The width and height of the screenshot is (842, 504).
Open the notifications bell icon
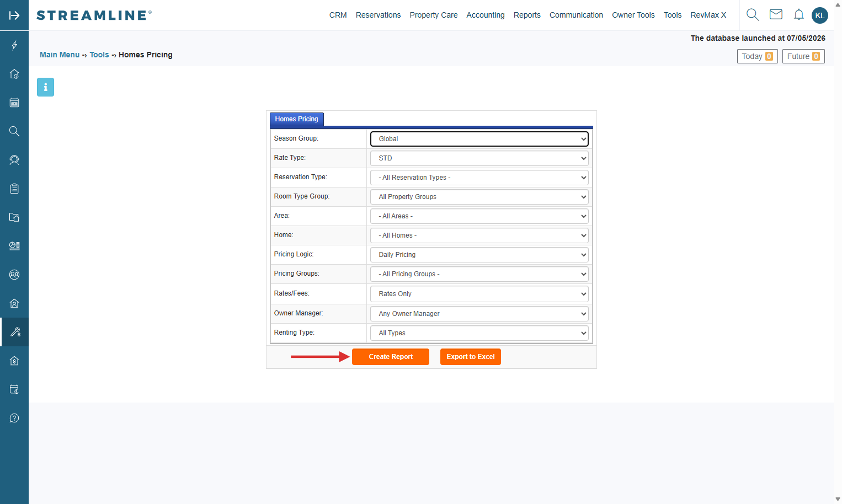click(x=798, y=15)
